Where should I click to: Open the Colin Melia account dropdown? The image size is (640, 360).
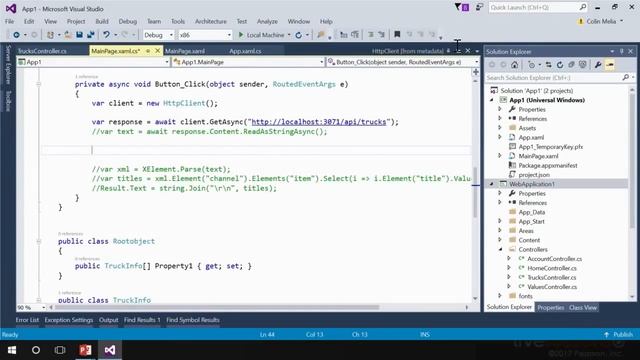(622, 21)
